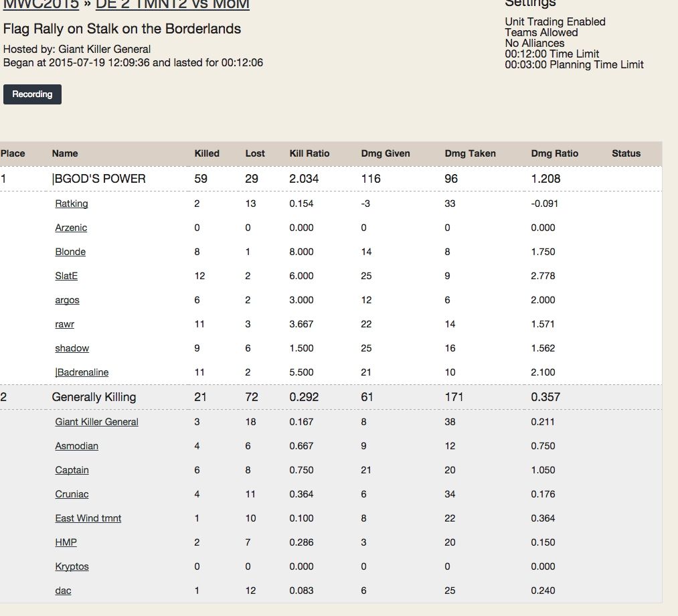Image resolution: width=678 pixels, height=616 pixels.
Task: Select BGOD'S POWER dmg ratio 1.208
Action: click(x=545, y=179)
